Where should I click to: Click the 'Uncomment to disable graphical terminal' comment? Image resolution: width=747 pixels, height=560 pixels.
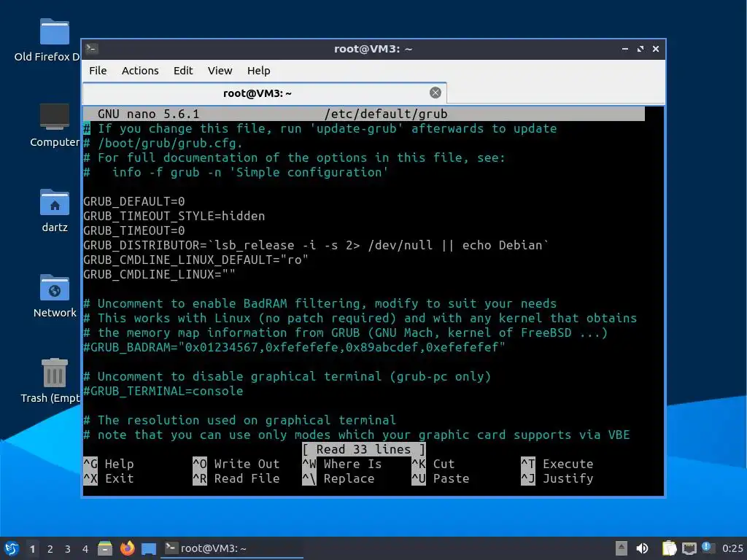click(x=287, y=377)
